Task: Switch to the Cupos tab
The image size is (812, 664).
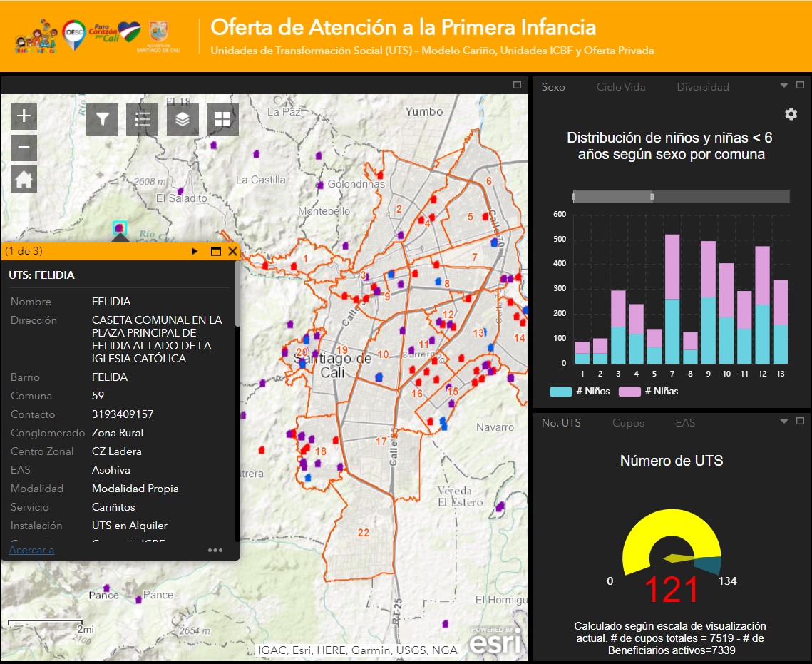Action: click(x=628, y=422)
